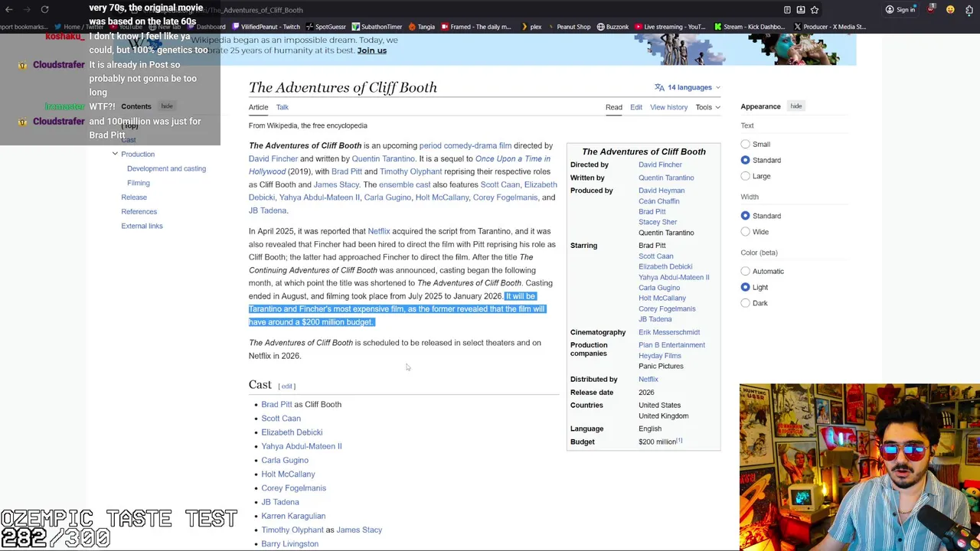Open Barry Livingston in the cast list
This screenshot has width=980, height=551.
pyautogui.click(x=289, y=544)
